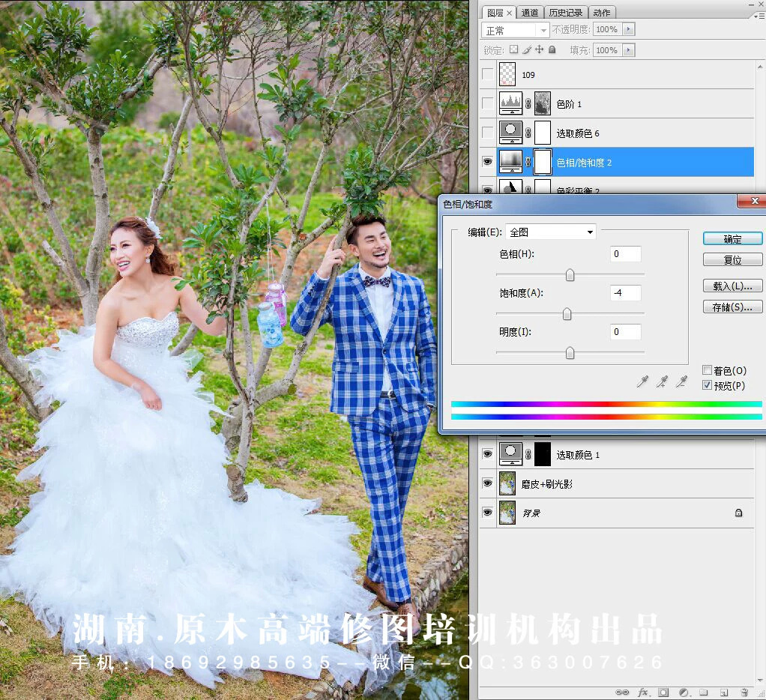This screenshot has width=766, height=700.
Task: Click the 存储(S)... button
Action: coord(732,307)
